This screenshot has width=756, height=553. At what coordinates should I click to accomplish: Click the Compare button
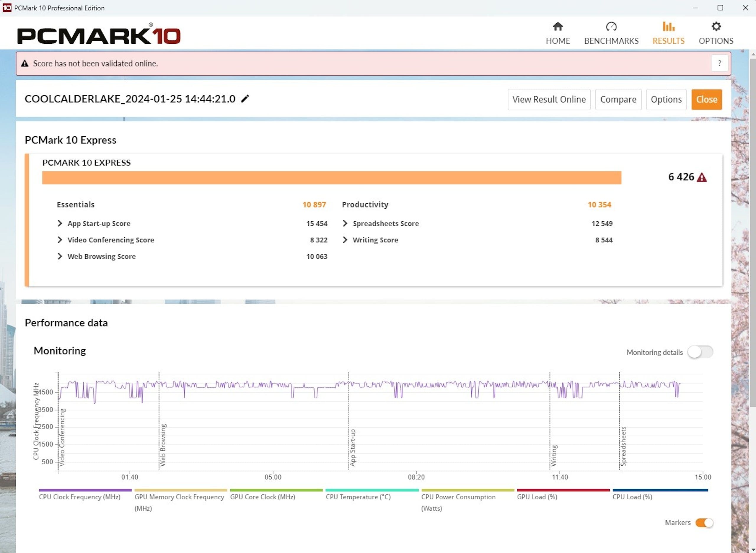click(618, 99)
